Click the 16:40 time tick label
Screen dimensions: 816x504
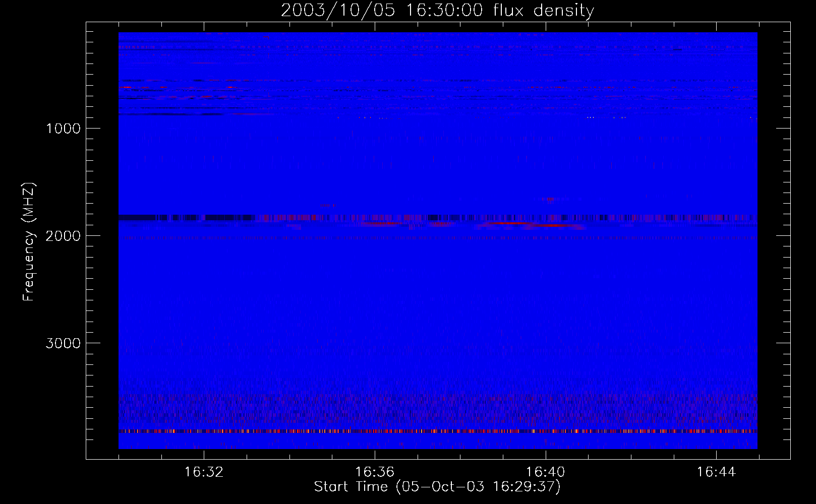(x=545, y=472)
